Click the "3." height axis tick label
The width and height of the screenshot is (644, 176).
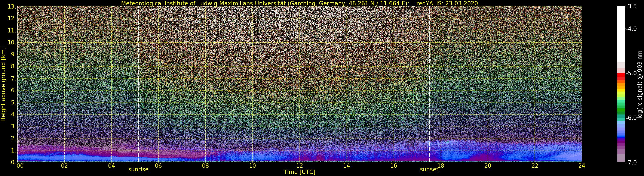[13, 126]
